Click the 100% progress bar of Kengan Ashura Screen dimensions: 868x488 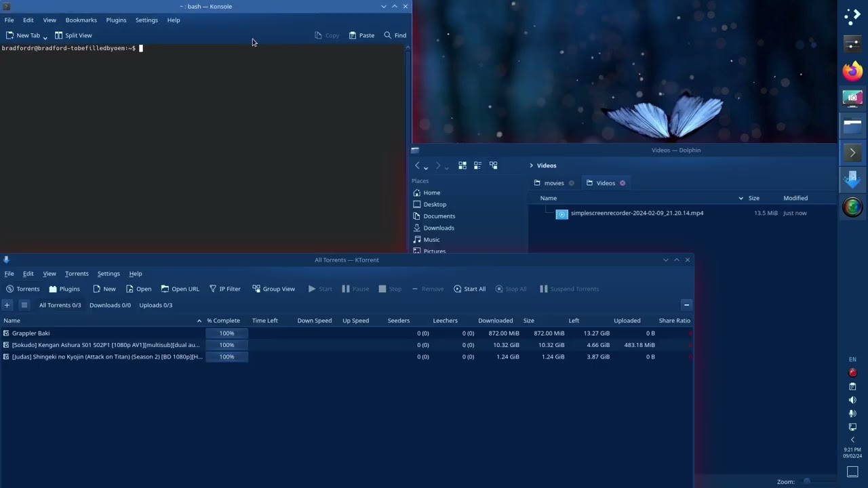coord(226,345)
